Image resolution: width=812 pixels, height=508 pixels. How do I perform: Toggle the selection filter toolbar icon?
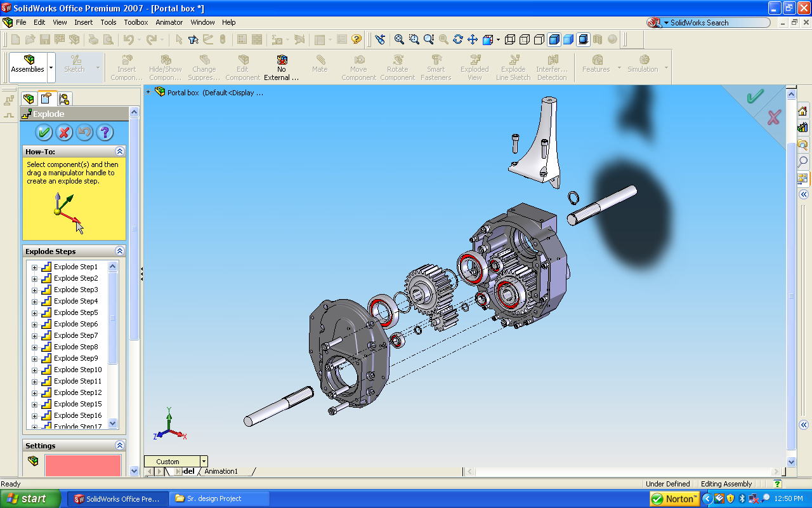point(193,39)
